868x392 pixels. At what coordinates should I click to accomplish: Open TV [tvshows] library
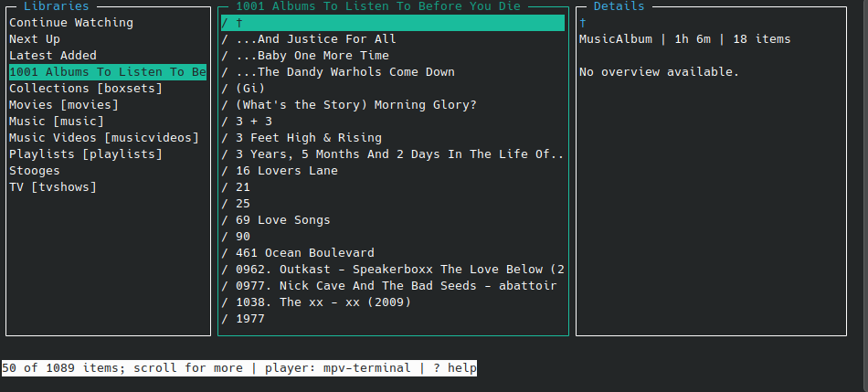(x=53, y=187)
